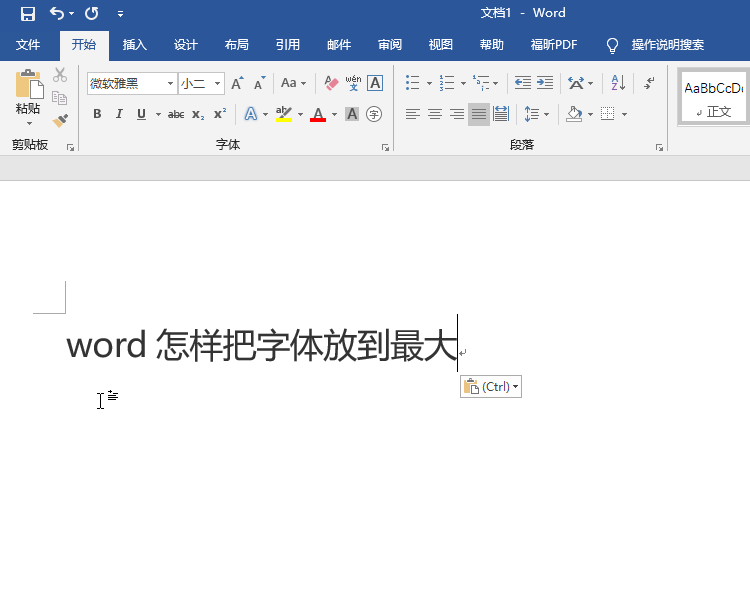Viewport: 750px width, 600px height.
Task: Open the 审阅 tab
Action: click(x=390, y=45)
